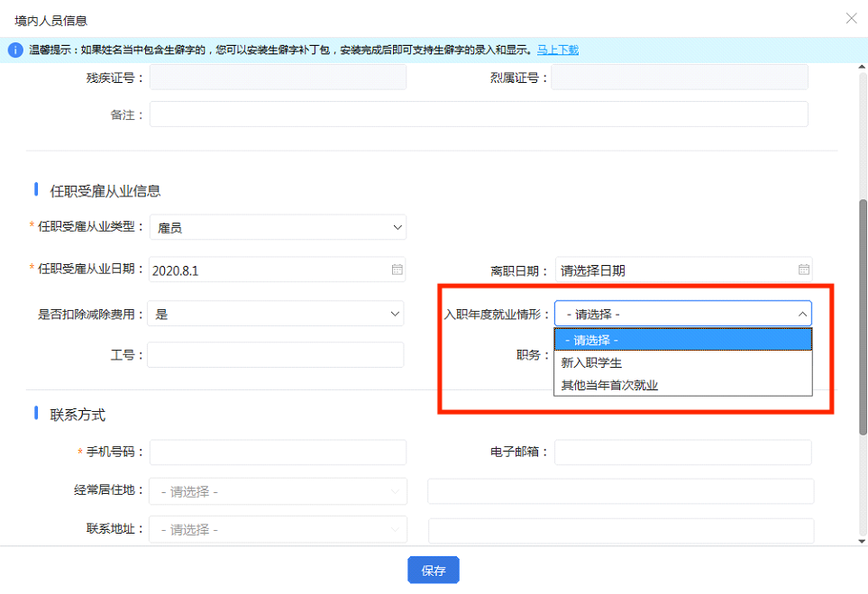Expand the 是否扣除减除费用 dropdown
868x594 pixels.
276,314
